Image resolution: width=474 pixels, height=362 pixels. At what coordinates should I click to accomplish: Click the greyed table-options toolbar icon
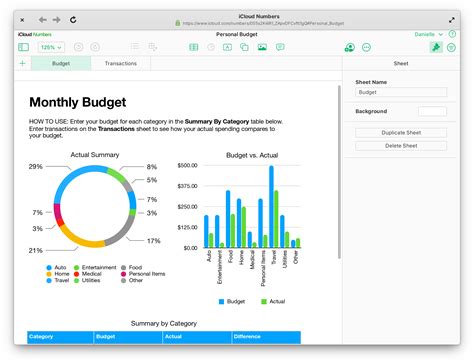click(153, 47)
